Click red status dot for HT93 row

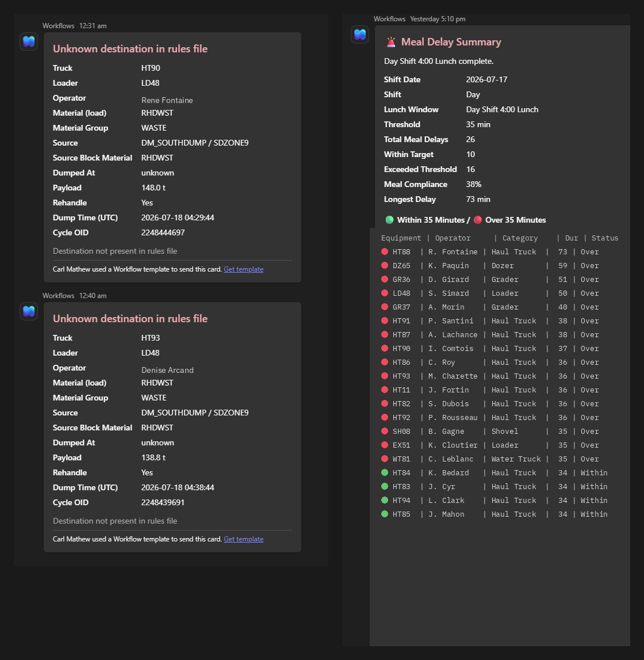click(385, 376)
